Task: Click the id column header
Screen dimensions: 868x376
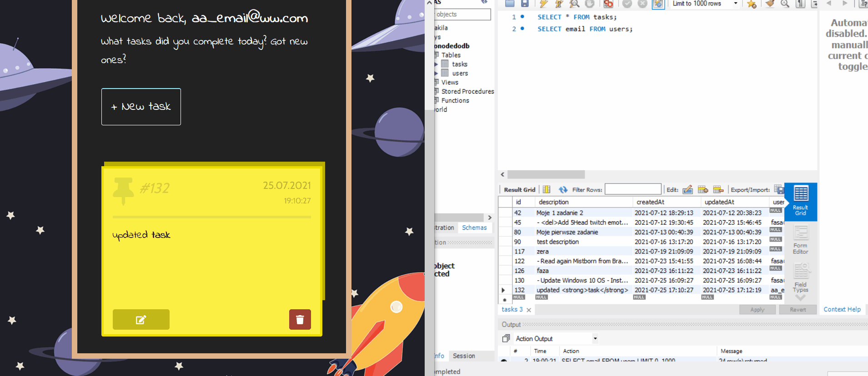Action: pos(524,202)
